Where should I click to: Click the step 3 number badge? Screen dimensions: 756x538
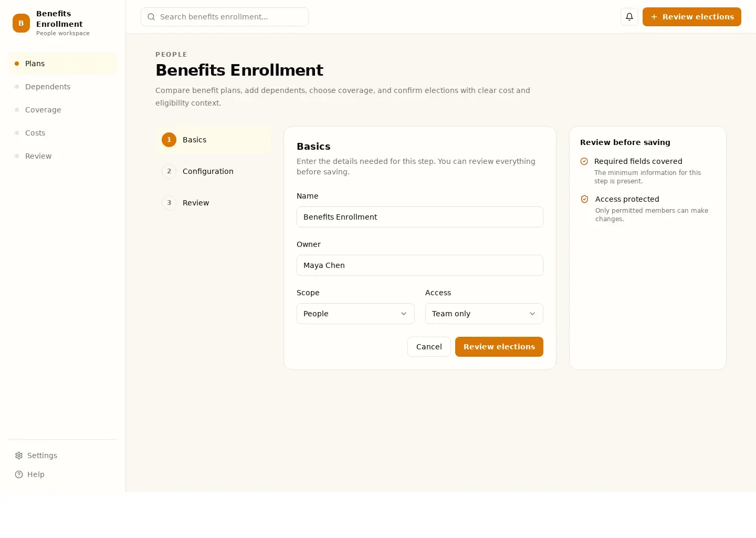[x=169, y=203]
